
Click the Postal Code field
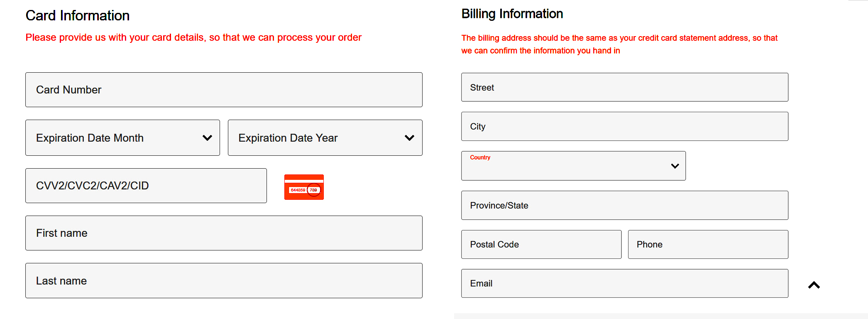[x=541, y=244]
